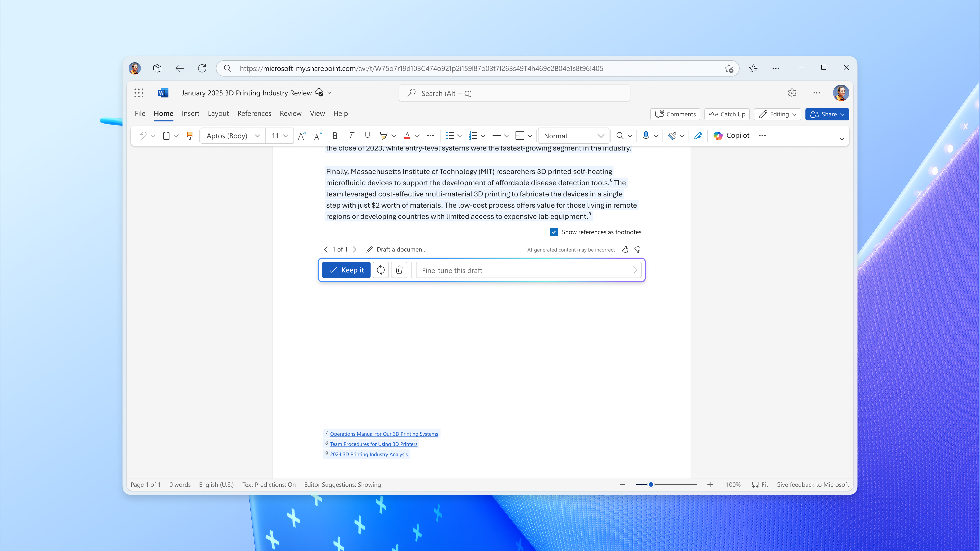
Task: Open the app launcher grid icon
Action: 139,93
